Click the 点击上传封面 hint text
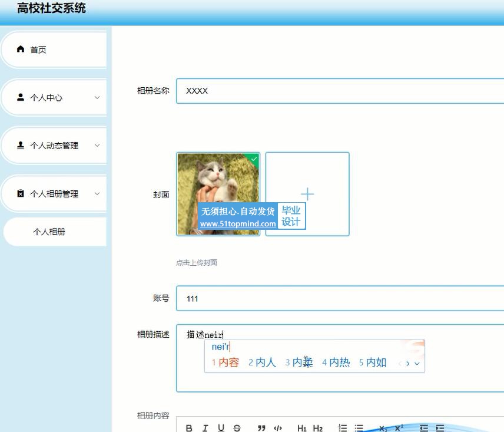Image resolution: width=504 pixels, height=432 pixels. coord(197,262)
